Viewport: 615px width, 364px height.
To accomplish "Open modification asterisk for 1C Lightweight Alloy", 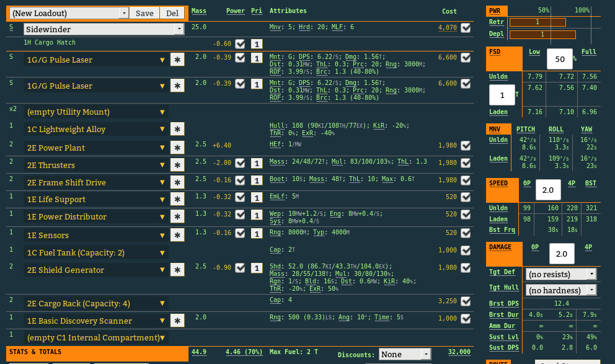I will click(x=177, y=129).
